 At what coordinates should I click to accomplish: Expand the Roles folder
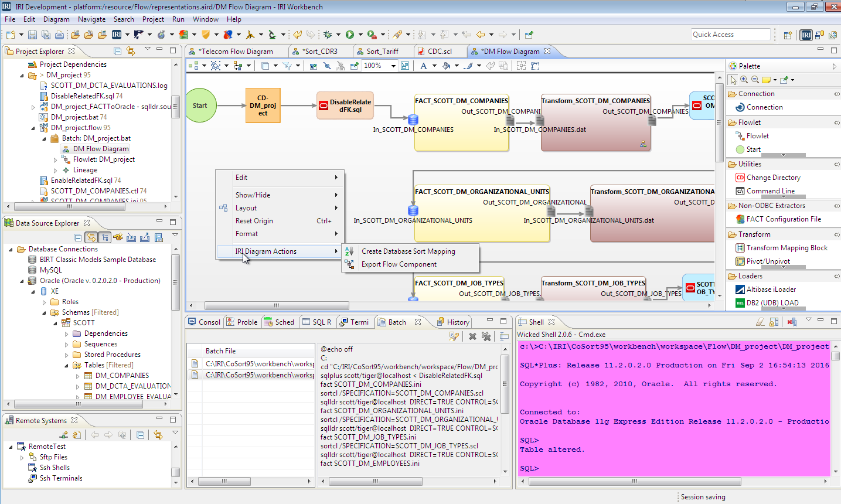coord(44,302)
